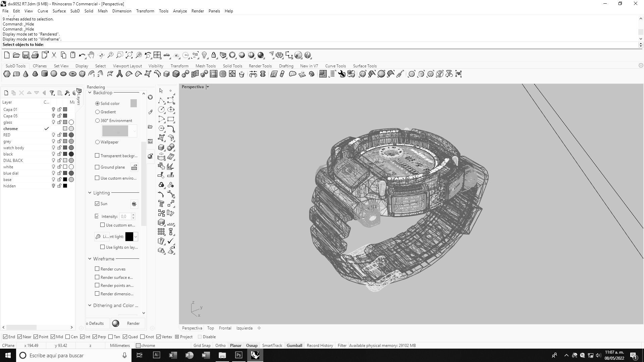Select the Rectangle tool in side toolbar
Screen dimensions: 644x362
[x=171, y=119]
